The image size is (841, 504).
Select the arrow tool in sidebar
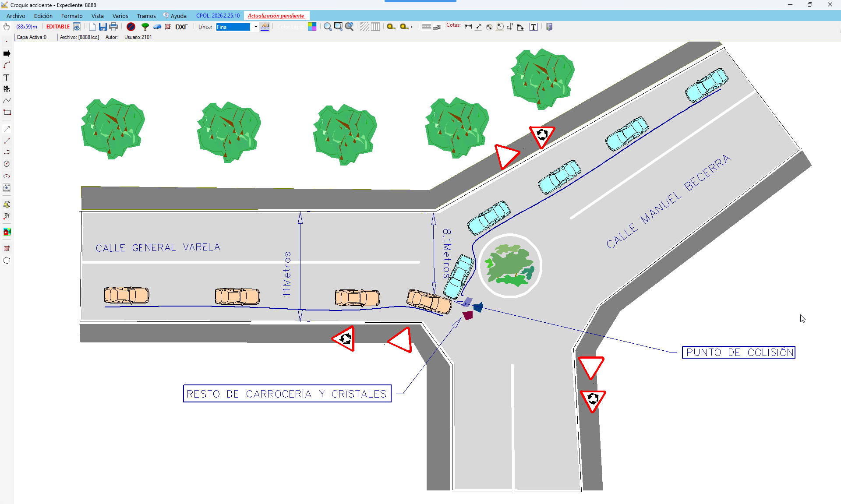7,53
